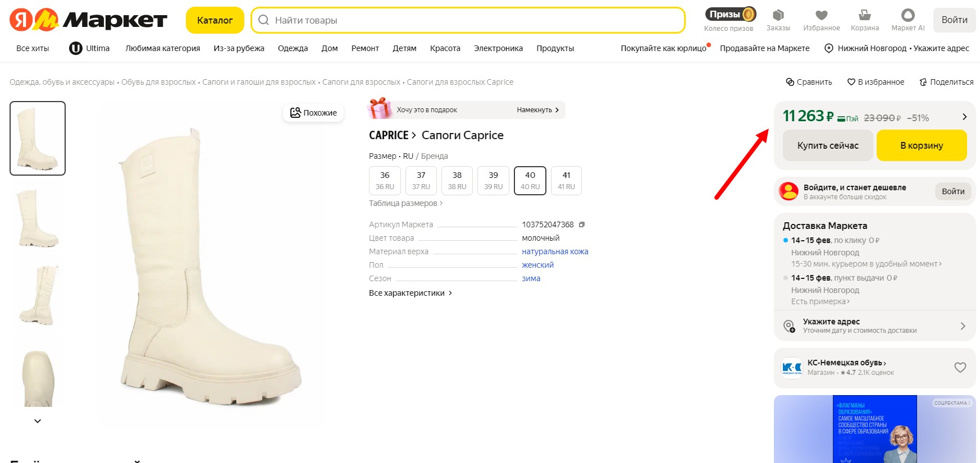This screenshot has height=463, width=980.
Task: Expand Все характеристики list
Action: (x=410, y=293)
